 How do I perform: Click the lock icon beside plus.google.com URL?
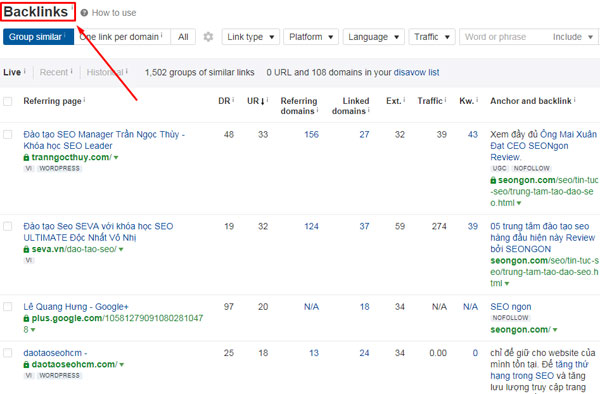[x=26, y=318]
